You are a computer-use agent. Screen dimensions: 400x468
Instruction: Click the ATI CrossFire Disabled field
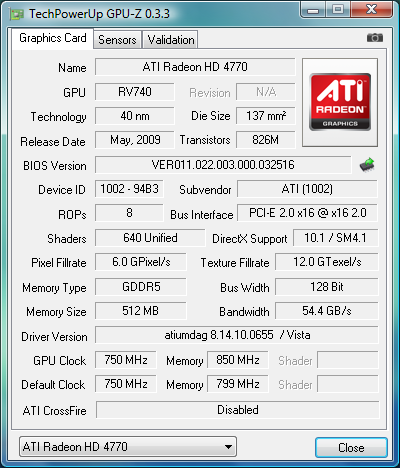point(238,410)
